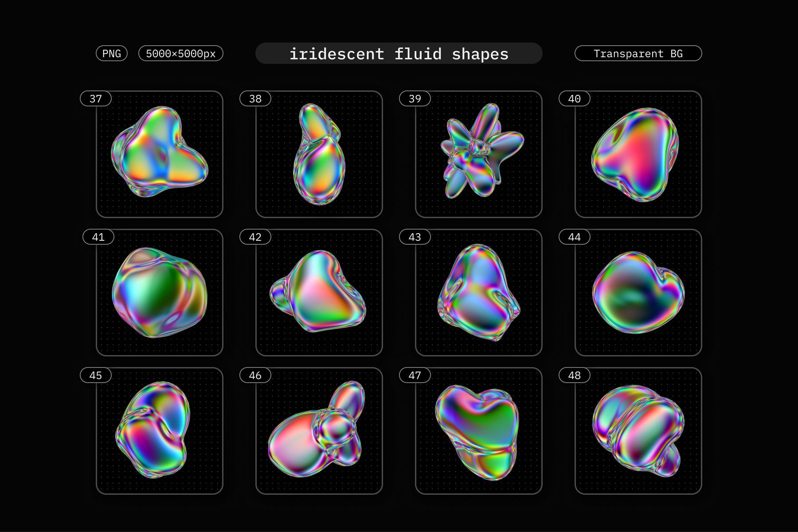Click the number 44 label
This screenshot has width=798, height=532.
coord(574,237)
